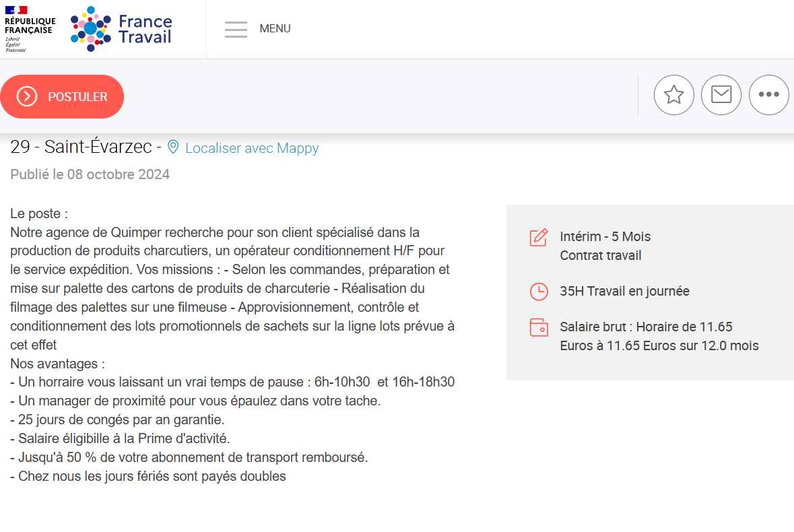
Task: Click the clock working-hours icon
Action: (539, 292)
